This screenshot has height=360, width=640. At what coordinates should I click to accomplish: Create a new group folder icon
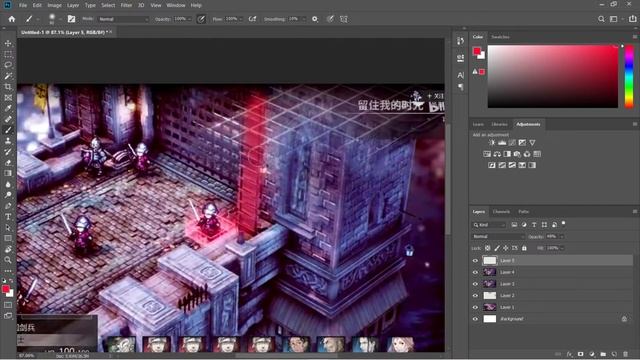603,354
